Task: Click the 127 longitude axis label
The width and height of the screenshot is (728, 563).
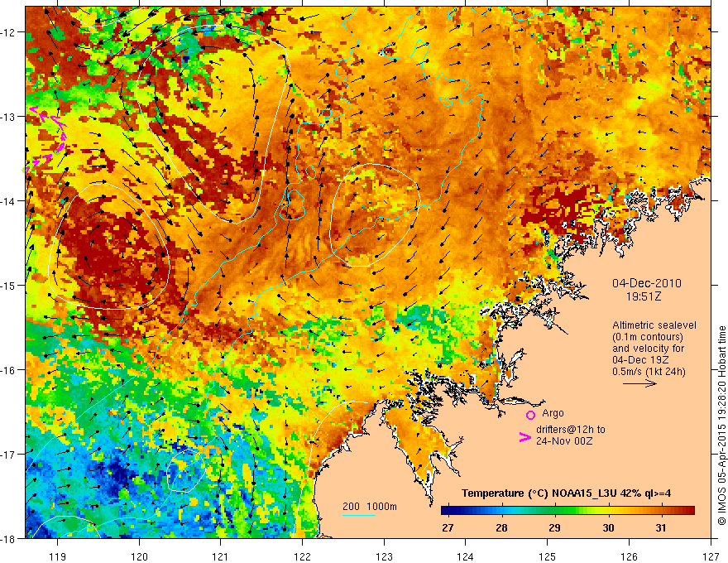Action: 711,556
